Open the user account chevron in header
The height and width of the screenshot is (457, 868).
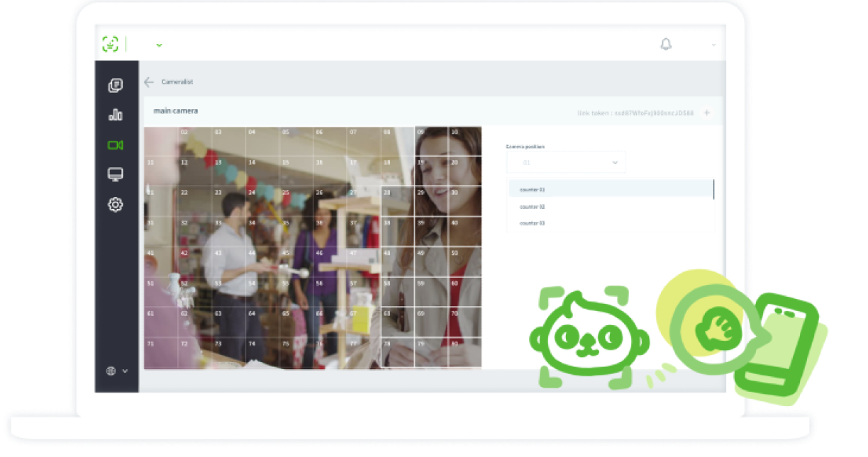(713, 45)
